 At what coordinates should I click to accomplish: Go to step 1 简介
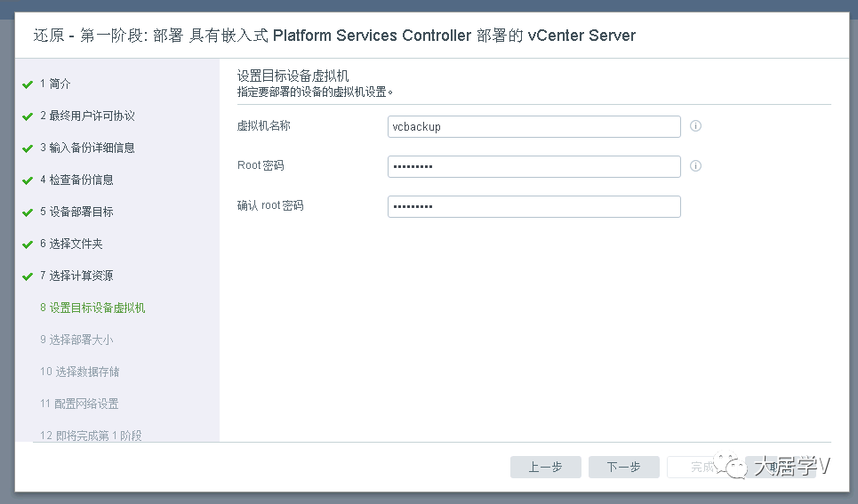(55, 84)
